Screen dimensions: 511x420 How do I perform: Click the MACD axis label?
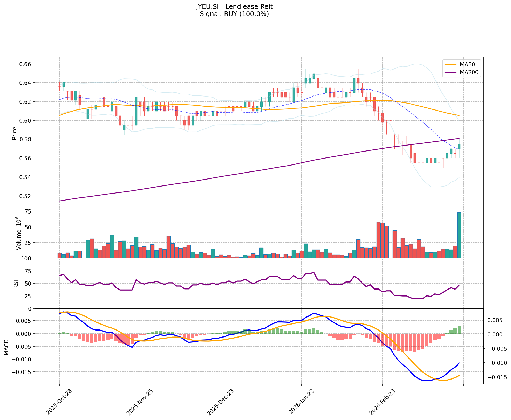tap(6, 347)
